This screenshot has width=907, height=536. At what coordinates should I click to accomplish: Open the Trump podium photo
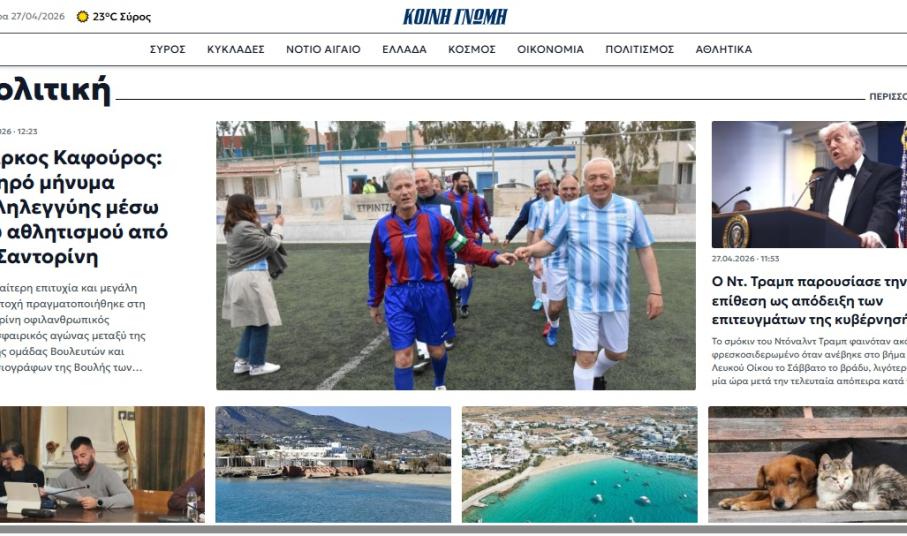809,184
